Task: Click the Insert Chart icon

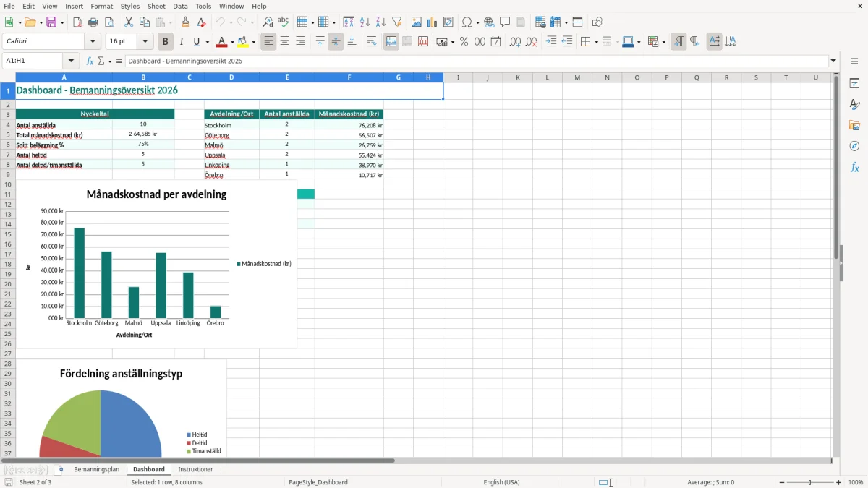Action: click(433, 22)
